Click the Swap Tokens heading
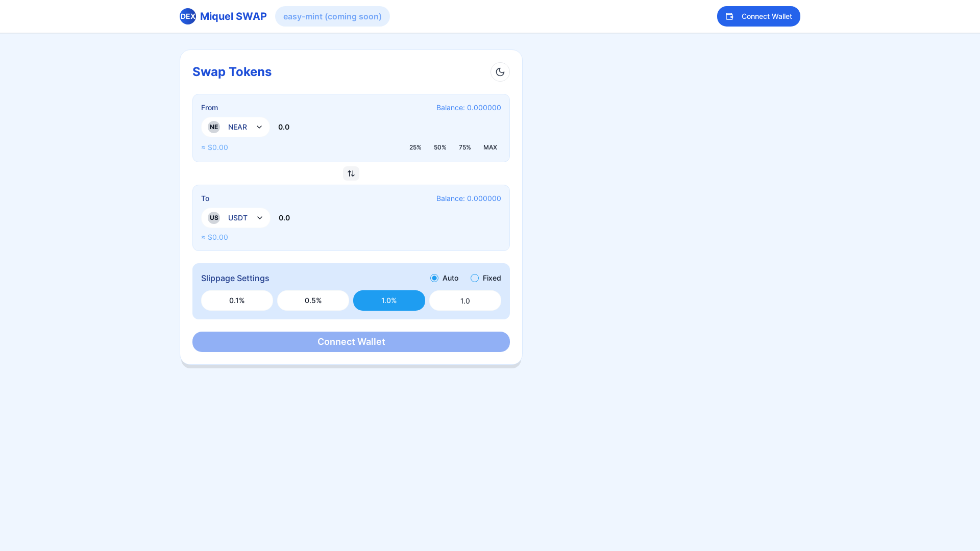Screen dimensions: 980x551 pos(232,72)
